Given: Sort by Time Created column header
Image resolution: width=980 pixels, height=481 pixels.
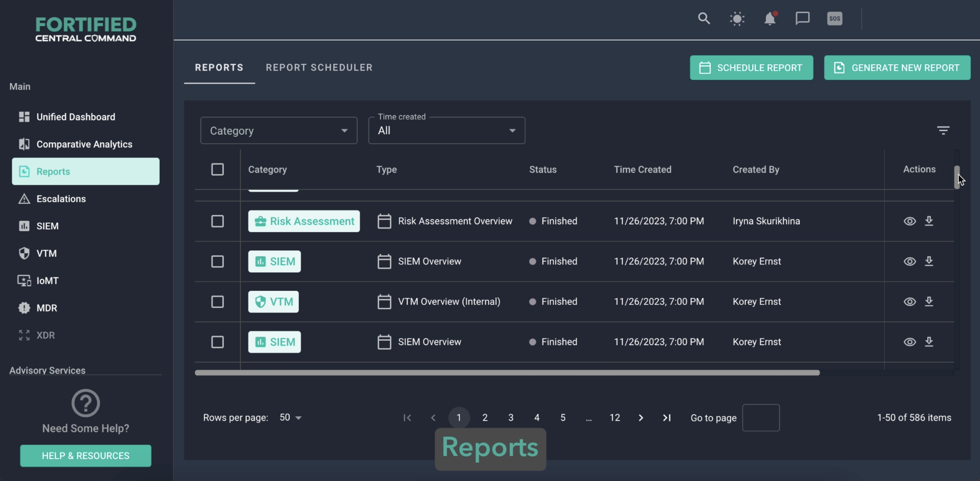Looking at the screenshot, I should 643,170.
